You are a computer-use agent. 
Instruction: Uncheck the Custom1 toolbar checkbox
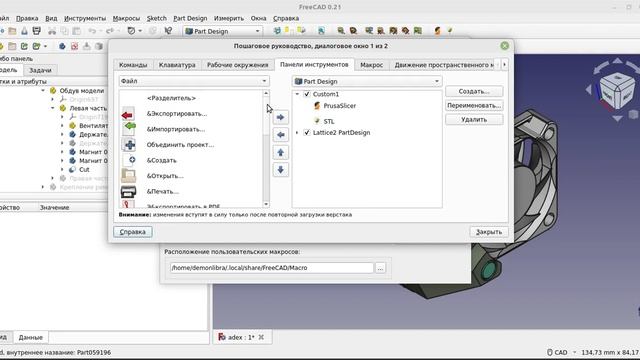tap(307, 94)
